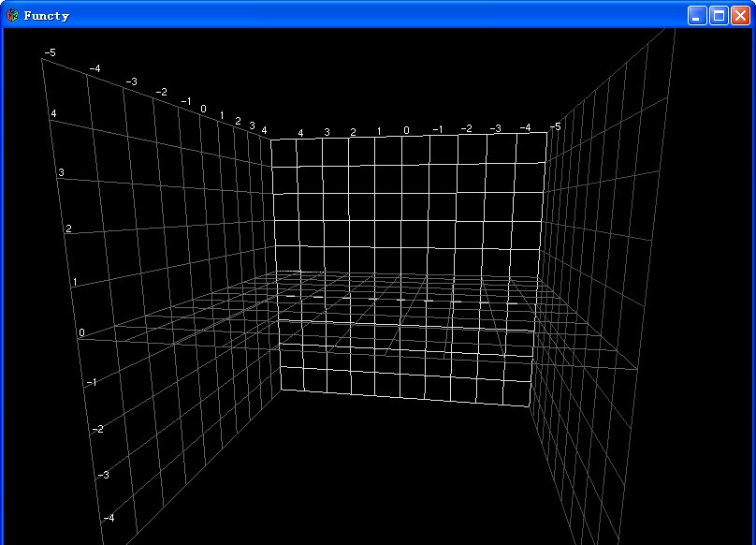
Task: Click the Functy app icon in title bar
Action: tap(12, 15)
